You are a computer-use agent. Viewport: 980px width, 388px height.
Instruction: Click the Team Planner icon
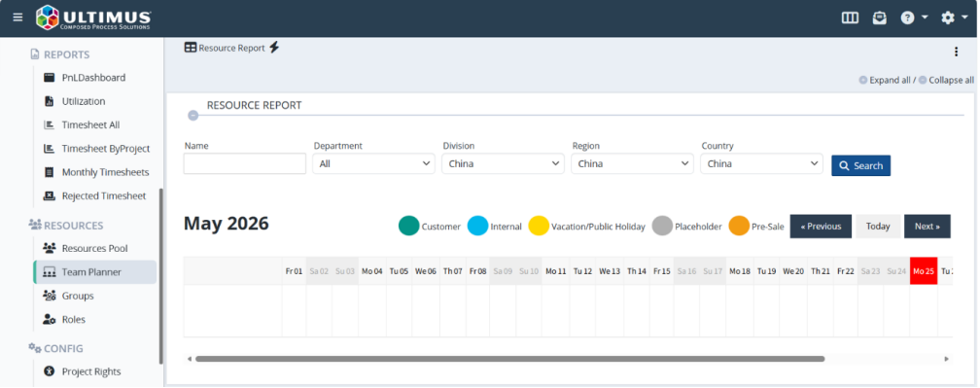[50, 272]
